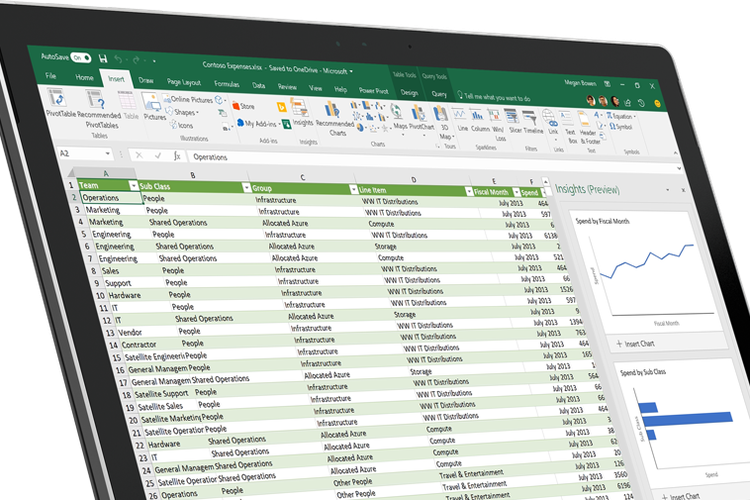Click the Insert Function fx button
This screenshot has height=500, width=750.
177,156
